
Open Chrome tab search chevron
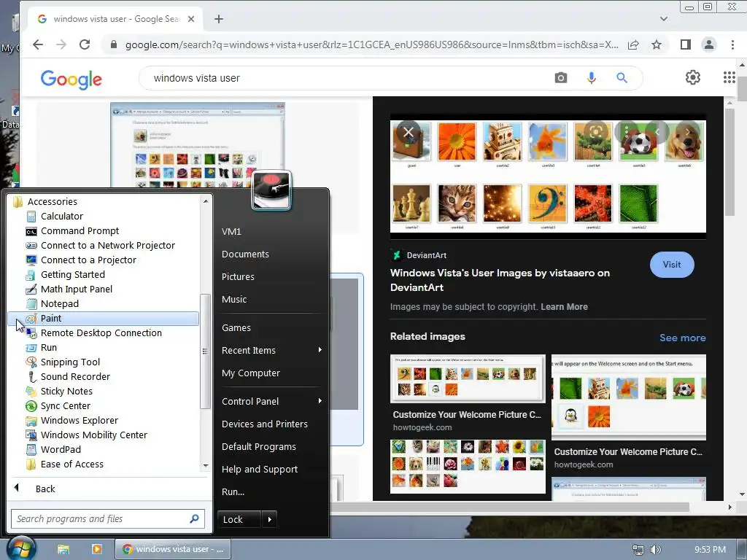pos(664,19)
